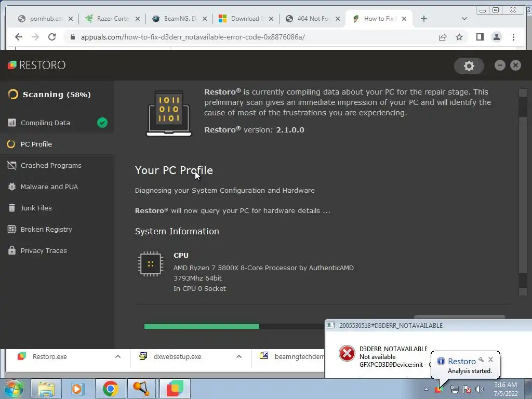Switch to the pornhub.com tab

click(45, 19)
